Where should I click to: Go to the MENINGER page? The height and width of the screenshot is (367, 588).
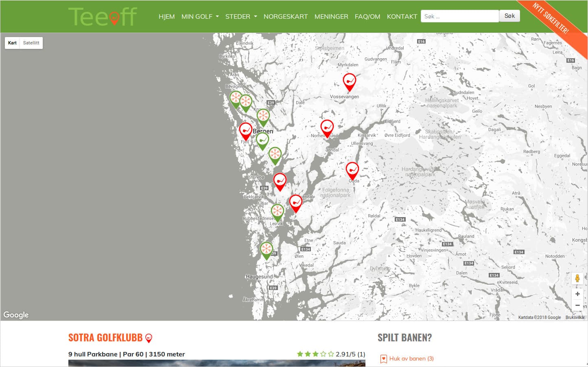pos(331,17)
